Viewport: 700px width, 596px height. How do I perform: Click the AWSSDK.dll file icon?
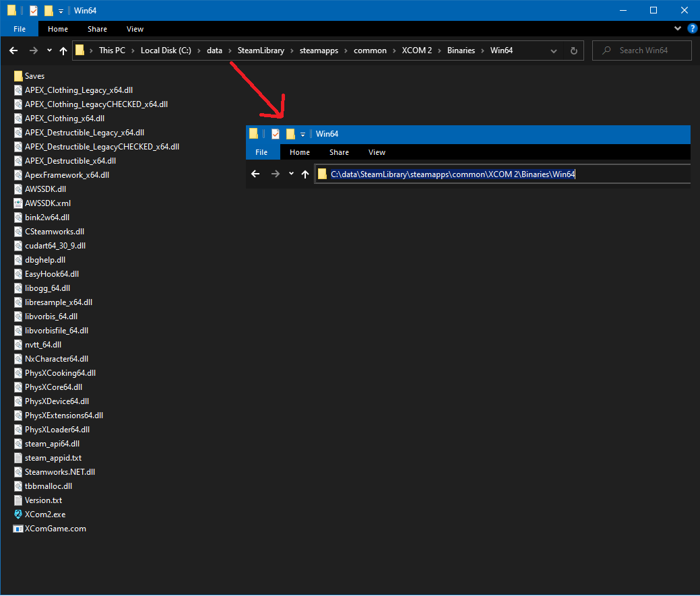coord(18,189)
